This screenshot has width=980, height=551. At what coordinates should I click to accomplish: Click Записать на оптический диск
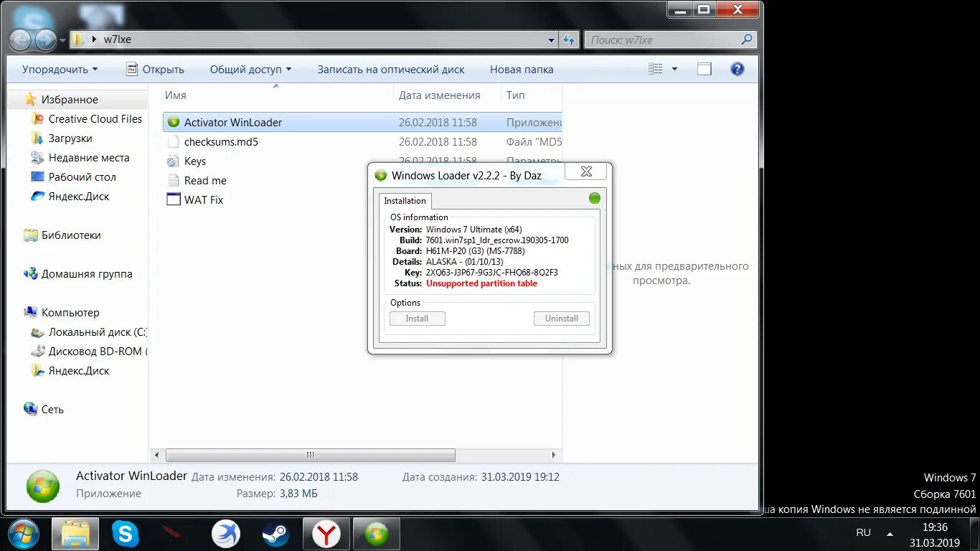[390, 69]
